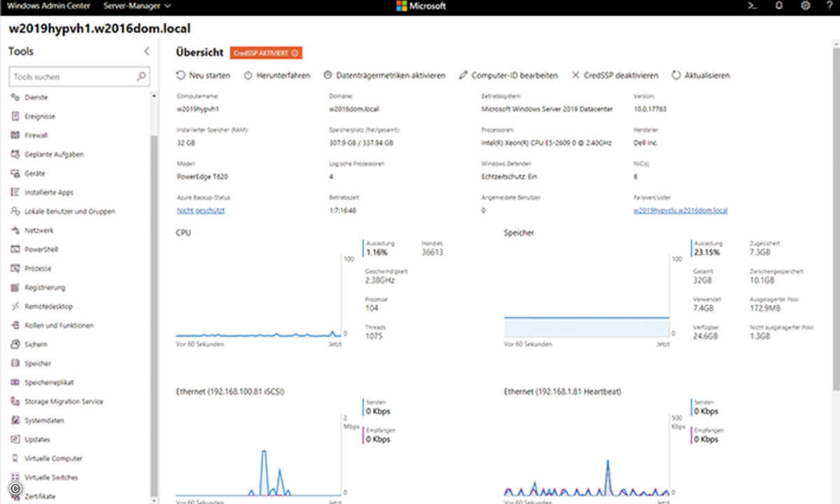The image size is (840, 504).
Task: Open the Systemdaten icon
Action: click(x=15, y=420)
